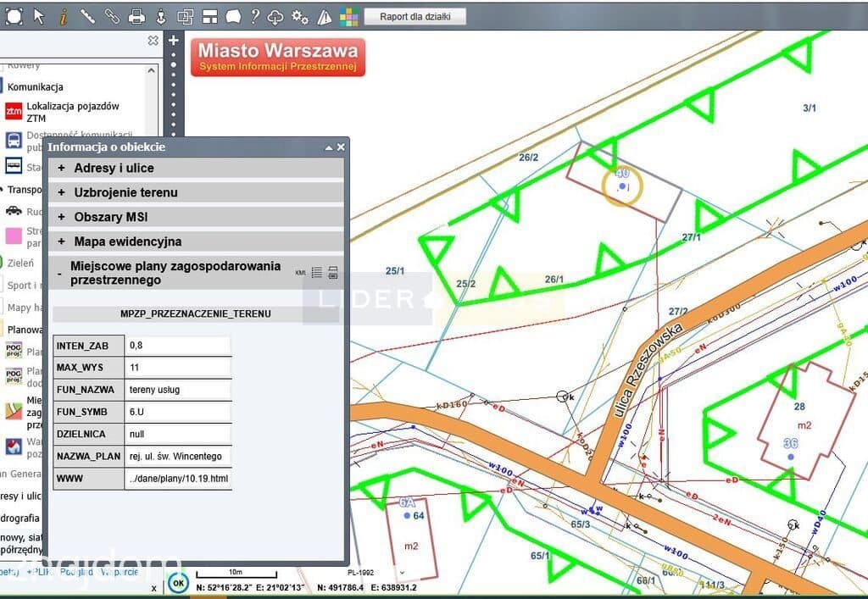Open the ../dane/plany/10.19.html link
The width and height of the screenshot is (868, 599).
178,479
